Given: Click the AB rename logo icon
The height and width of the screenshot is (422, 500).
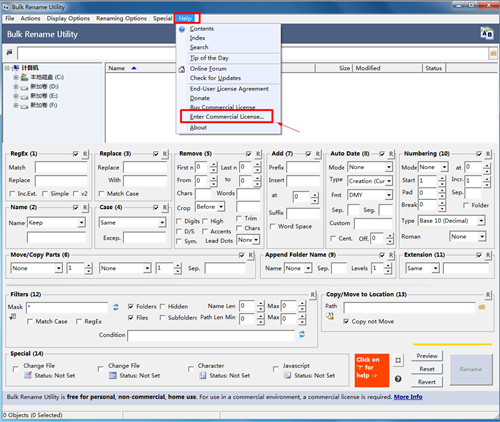Looking at the screenshot, I should 487,33.
